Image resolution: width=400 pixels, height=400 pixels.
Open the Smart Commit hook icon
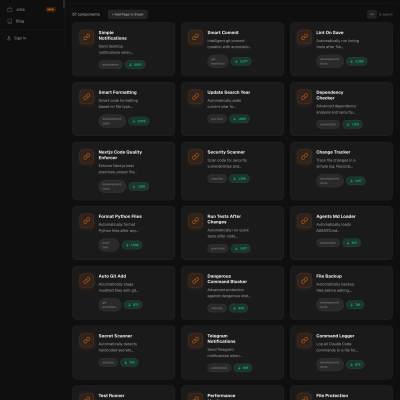click(196, 37)
